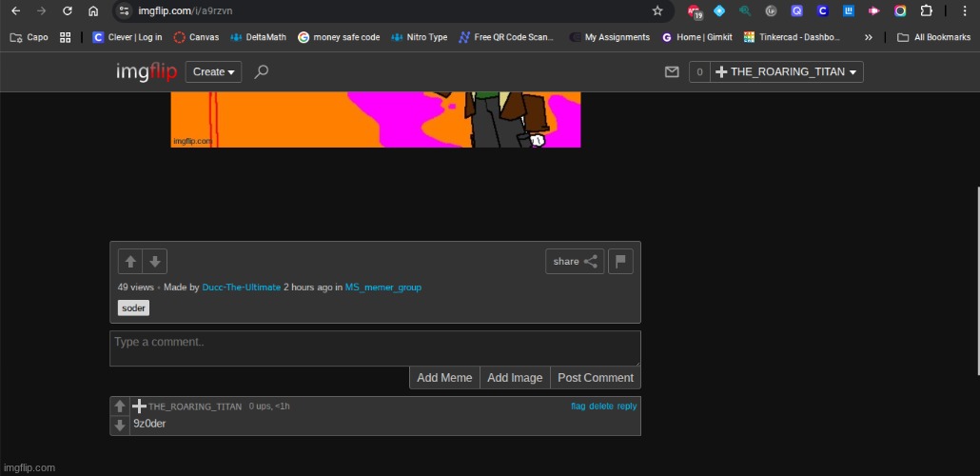Flag the meme with flag icon
This screenshot has width=980, height=476.
tap(619, 261)
